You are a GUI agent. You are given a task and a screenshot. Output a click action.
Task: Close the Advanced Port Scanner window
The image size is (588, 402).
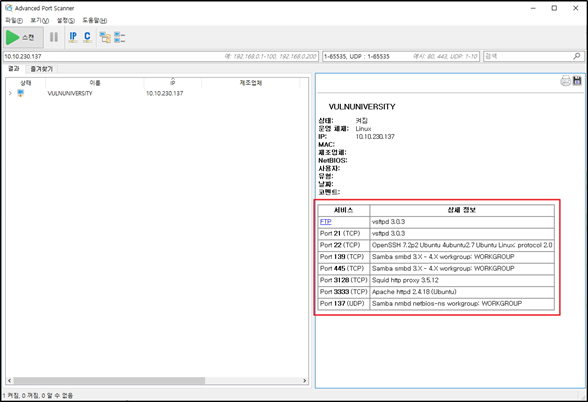(x=576, y=8)
